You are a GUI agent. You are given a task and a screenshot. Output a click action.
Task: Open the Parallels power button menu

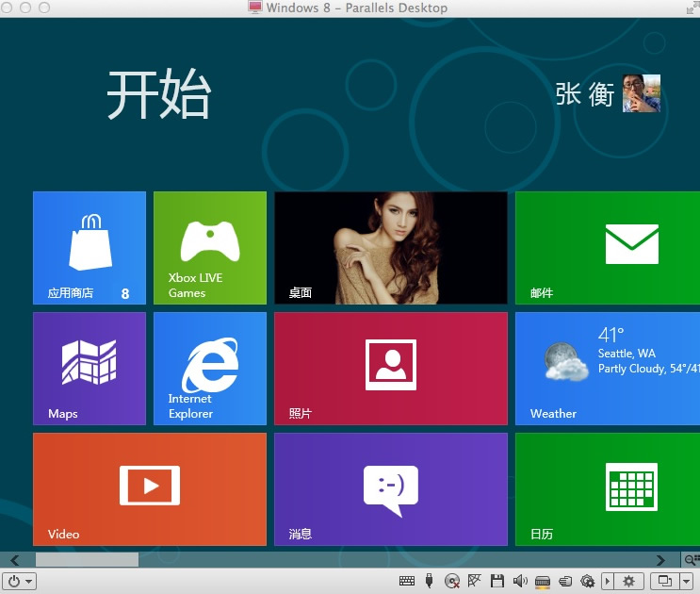[19, 582]
